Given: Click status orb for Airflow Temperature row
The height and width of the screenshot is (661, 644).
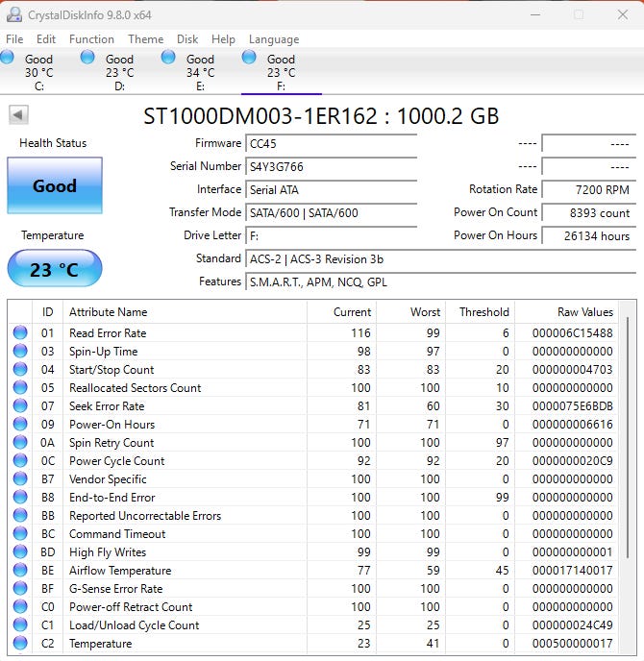Looking at the screenshot, I should point(20,570).
